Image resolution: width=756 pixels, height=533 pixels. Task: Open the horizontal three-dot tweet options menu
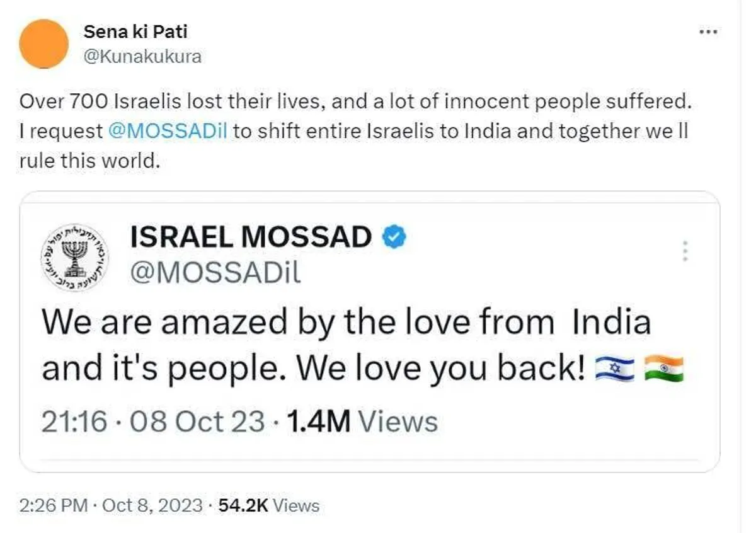click(x=709, y=32)
